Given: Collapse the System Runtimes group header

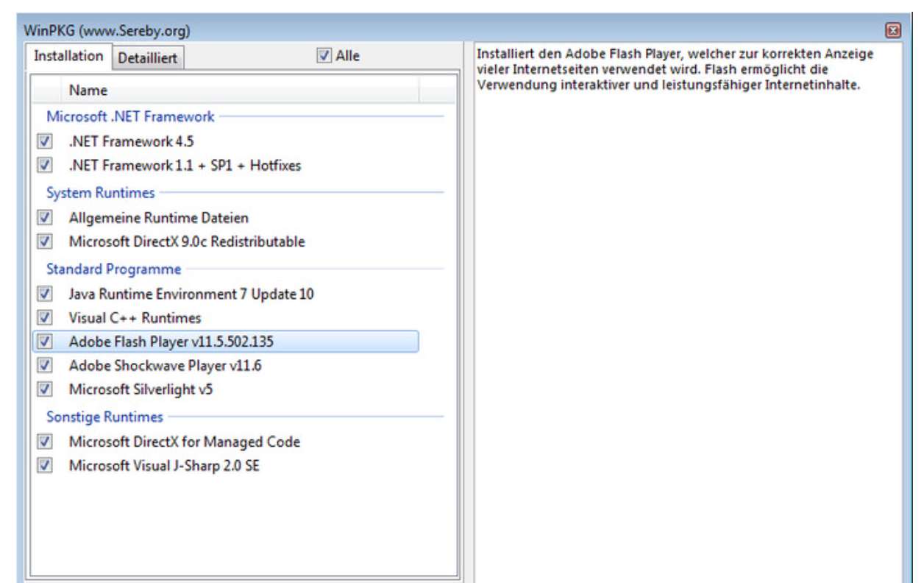Looking at the screenshot, I should click(x=101, y=193).
